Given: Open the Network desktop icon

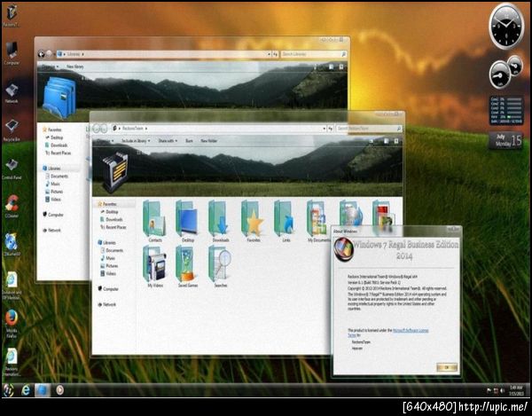Looking at the screenshot, I should 12,92.
